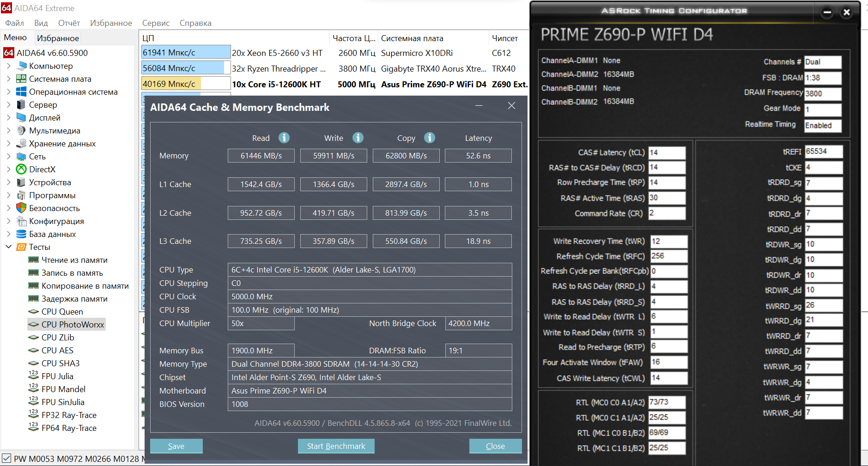Expand the Дисплей tree node
This screenshot has width=868, height=466.
point(8,118)
